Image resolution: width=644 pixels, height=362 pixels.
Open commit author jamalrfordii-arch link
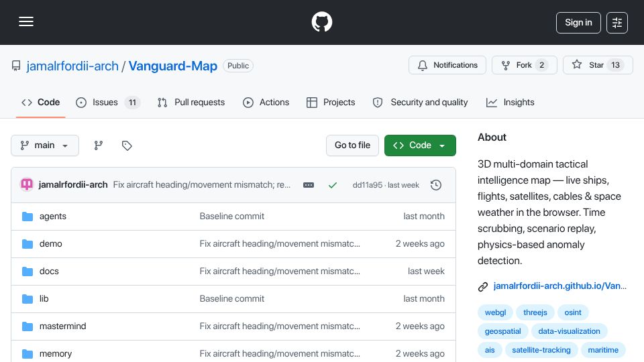(x=73, y=185)
